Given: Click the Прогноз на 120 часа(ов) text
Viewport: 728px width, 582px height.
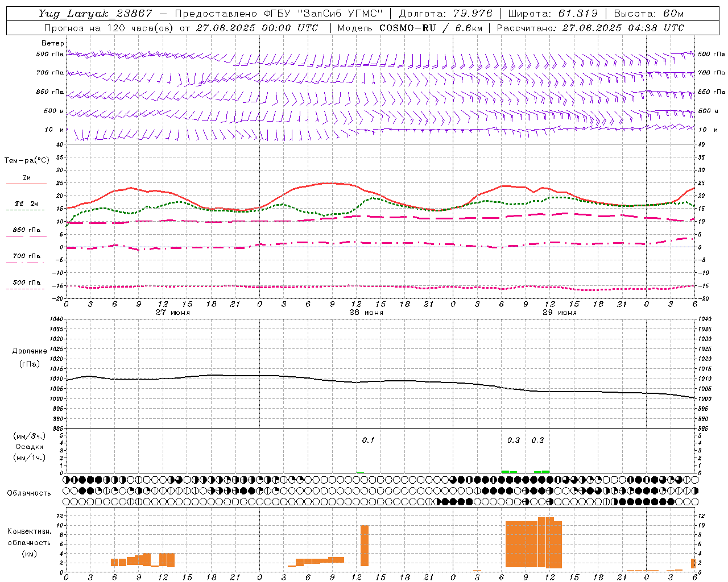Looking at the screenshot, I should pyautogui.click(x=109, y=28).
